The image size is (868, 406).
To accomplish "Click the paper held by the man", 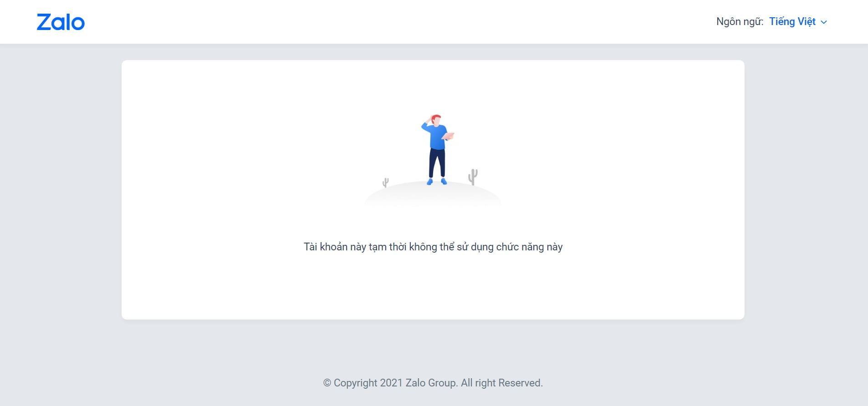I will click(x=448, y=136).
